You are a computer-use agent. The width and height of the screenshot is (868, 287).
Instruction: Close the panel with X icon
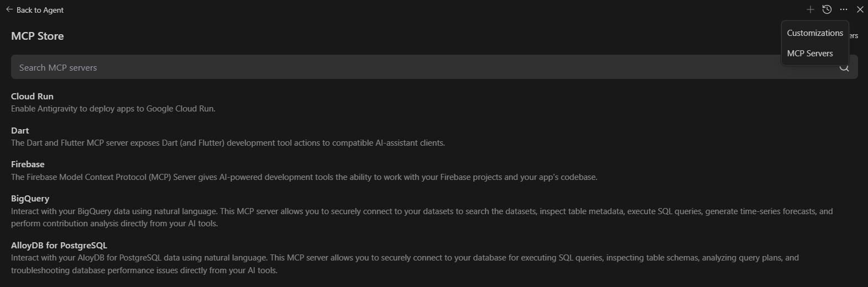click(860, 9)
